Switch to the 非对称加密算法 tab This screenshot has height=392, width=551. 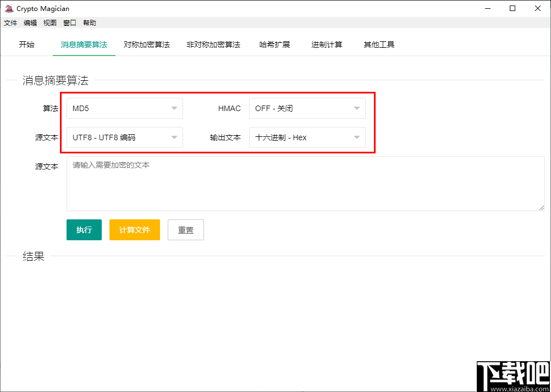(x=213, y=44)
